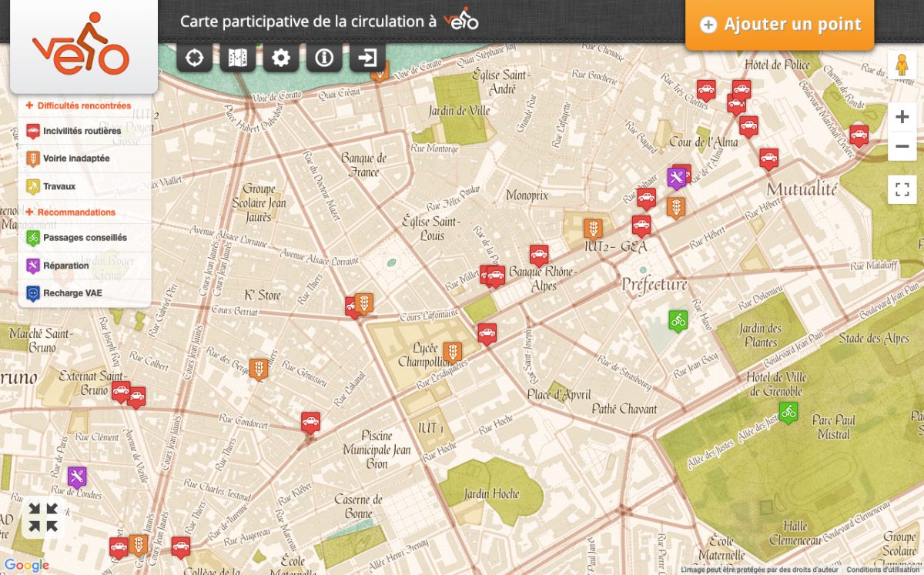Viewport: 924px width, 575px height.
Task: Zoom in with the plus button
Action: (x=902, y=117)
